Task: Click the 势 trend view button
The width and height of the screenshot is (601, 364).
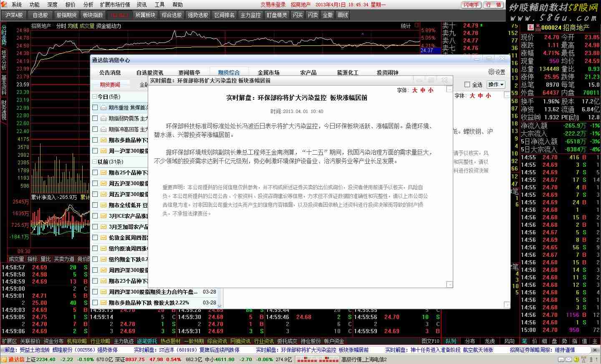Action: (x=564, y=341)
